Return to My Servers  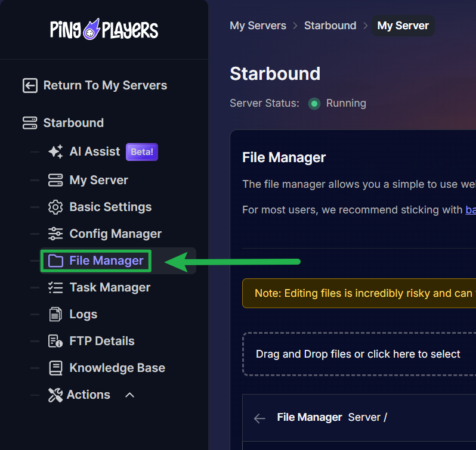105,85
